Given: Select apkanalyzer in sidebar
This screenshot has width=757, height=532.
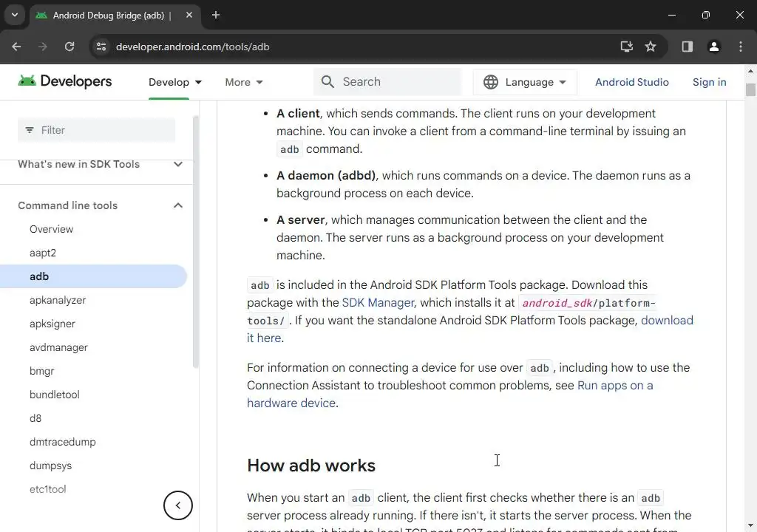Looking at the screenshot, I should (58, 300).
